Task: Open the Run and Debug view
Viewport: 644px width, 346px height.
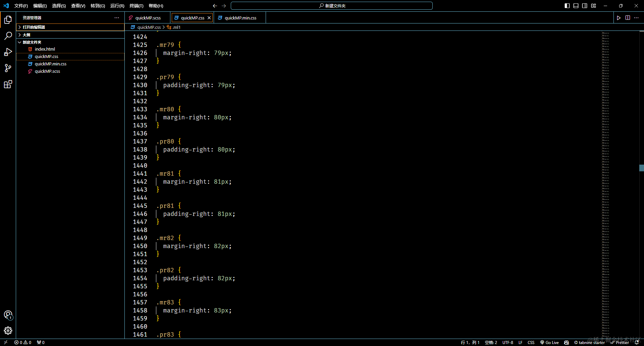Action: tap(8, 52)
